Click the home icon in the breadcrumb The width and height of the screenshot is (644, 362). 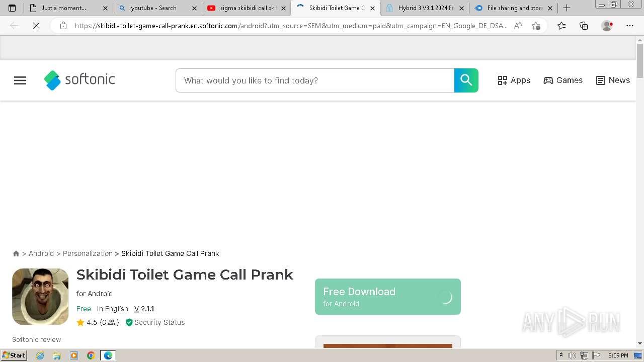pos(16,254)
